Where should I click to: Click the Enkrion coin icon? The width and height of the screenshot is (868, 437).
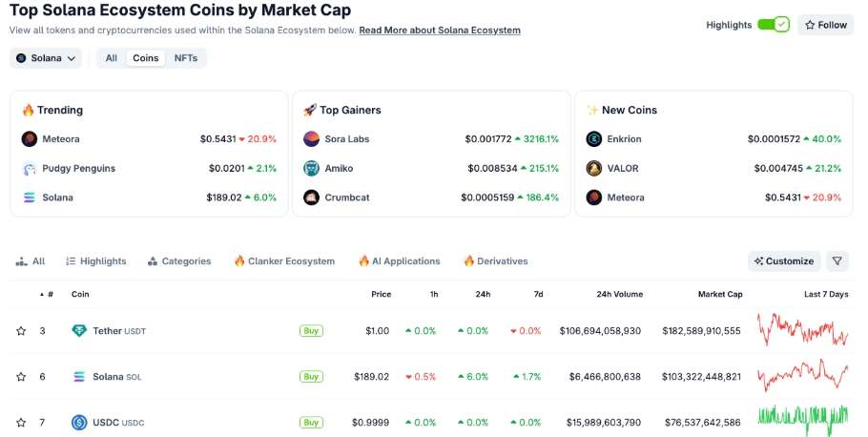pyautogui.click(x=594, y=139)
